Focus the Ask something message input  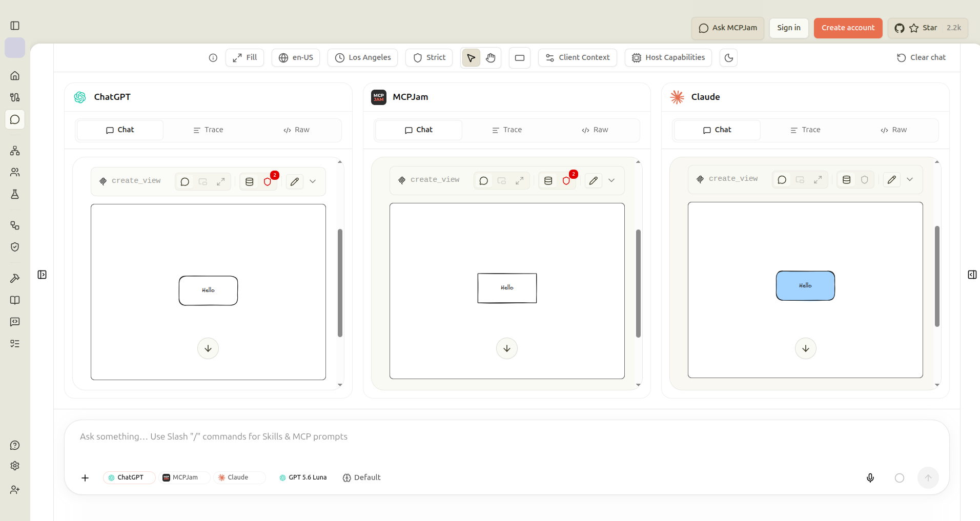pyautogui.click(x=506, y=437)
